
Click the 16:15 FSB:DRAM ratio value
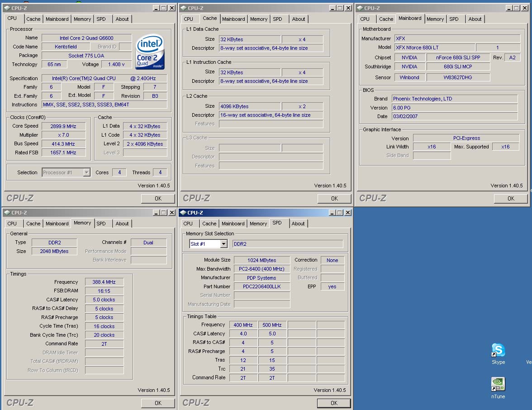tap(104, 291)
